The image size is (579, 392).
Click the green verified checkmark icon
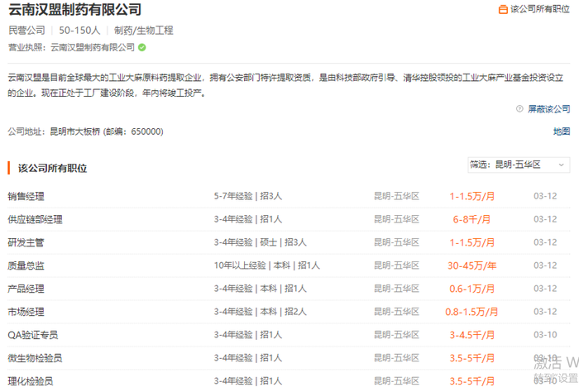pyautogui.click(x=141, y=47)
